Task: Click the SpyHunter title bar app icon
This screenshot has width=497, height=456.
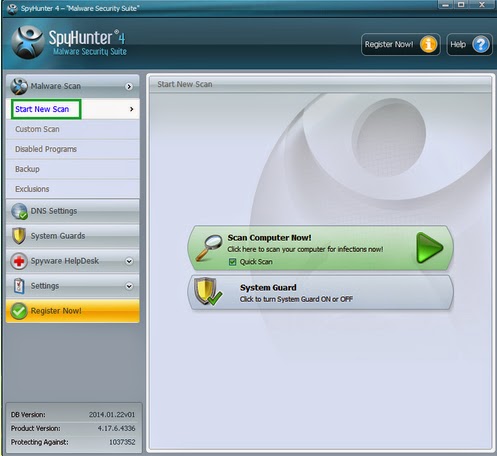Action: 12,9
